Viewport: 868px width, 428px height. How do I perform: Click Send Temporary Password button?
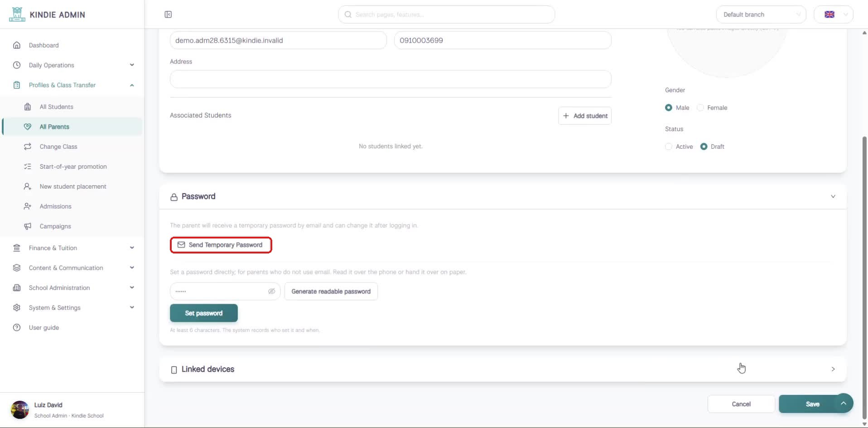pyautogui.click(x=221, y=245)
